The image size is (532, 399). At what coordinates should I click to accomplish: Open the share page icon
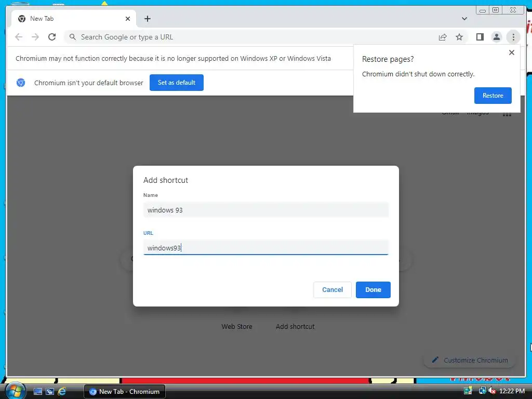click(443, 37)
